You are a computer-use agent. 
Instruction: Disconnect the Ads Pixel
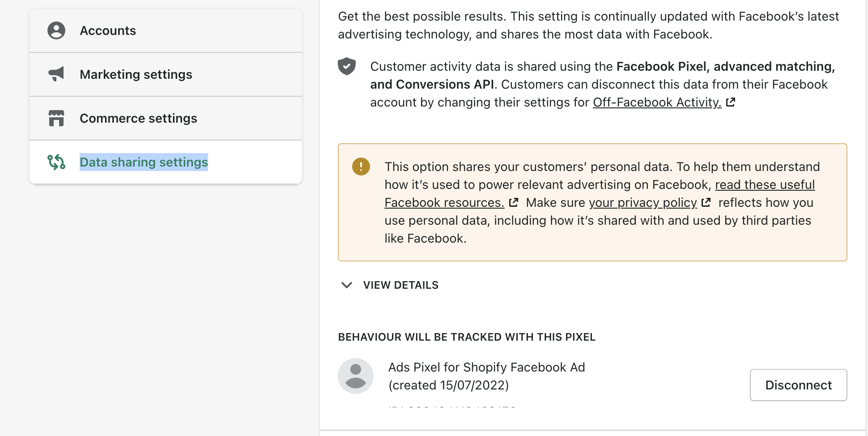pos(799,385)
